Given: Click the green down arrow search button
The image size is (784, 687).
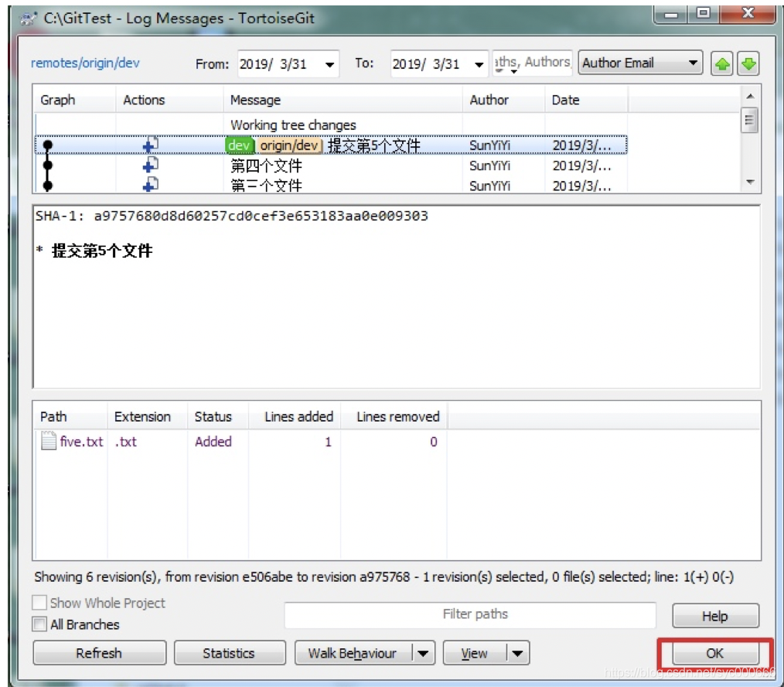Looking at the screenshot, I should (x=748, y=63).
